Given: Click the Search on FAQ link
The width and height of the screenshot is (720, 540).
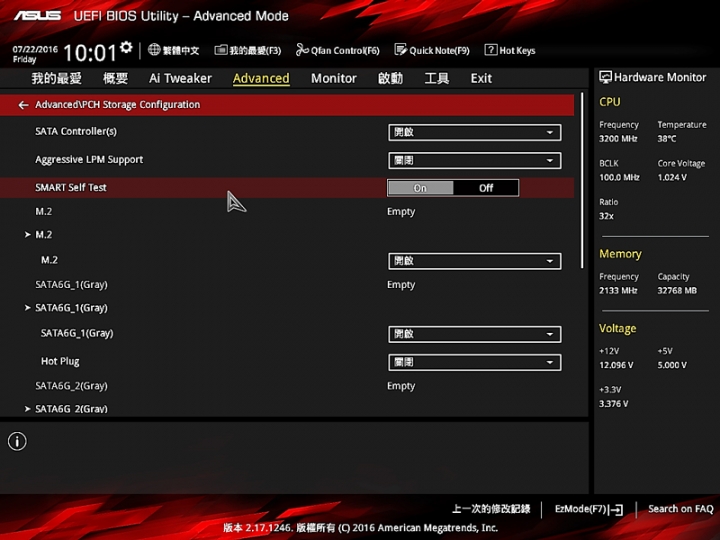Looking at the screenshot, I should click(681, 509).
